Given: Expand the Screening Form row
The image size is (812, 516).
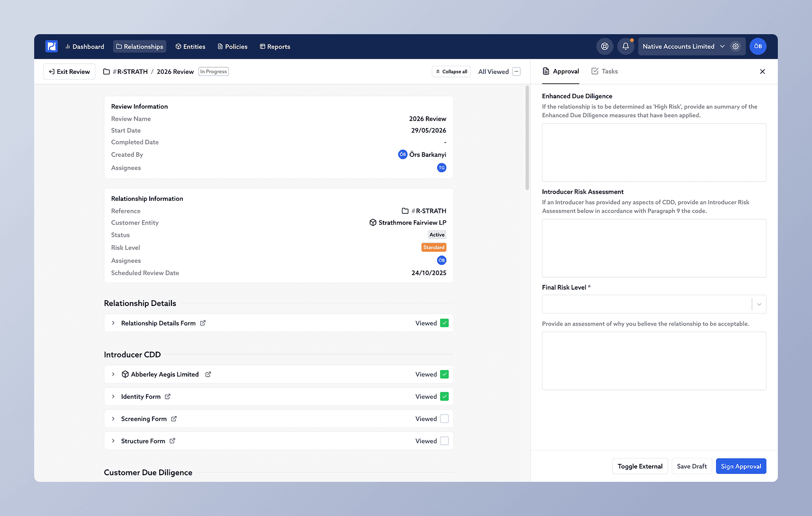Looking at the screenshot, I should click(113, 419).
